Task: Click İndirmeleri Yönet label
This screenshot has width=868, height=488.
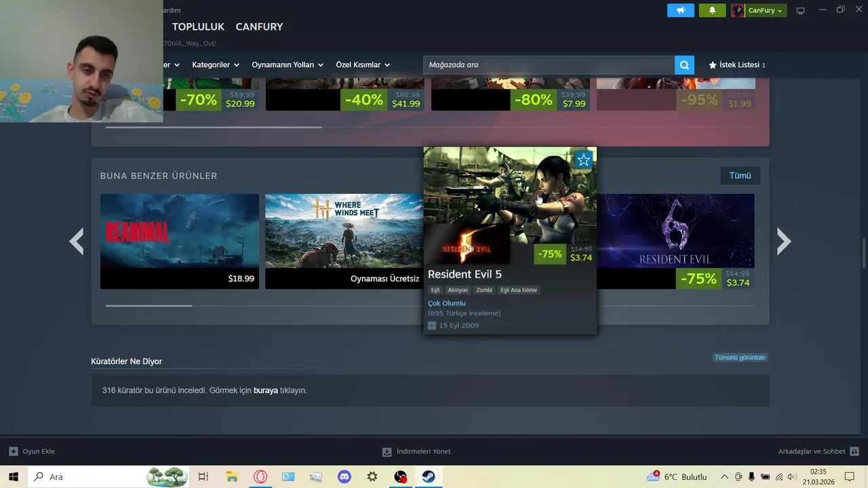Action: point(423,451)
